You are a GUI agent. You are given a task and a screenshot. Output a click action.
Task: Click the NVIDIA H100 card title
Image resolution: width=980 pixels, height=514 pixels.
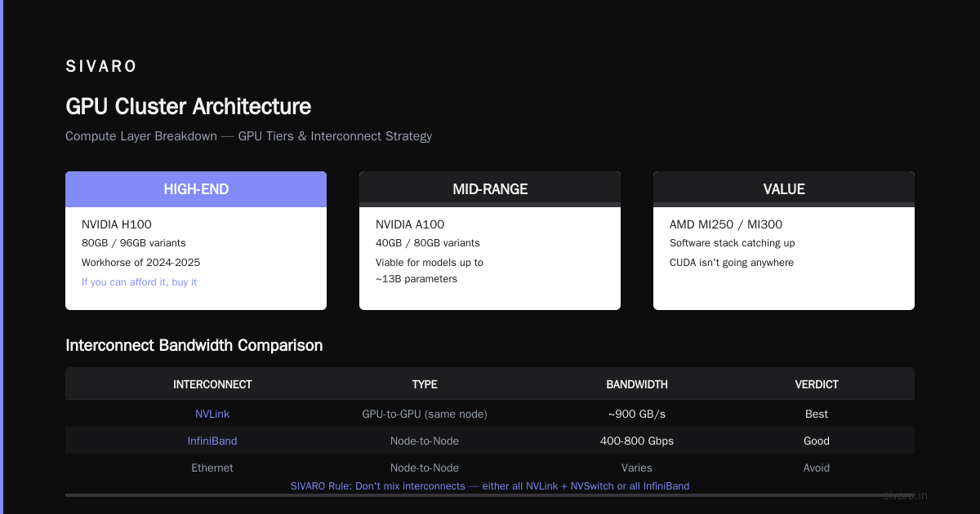117,224
